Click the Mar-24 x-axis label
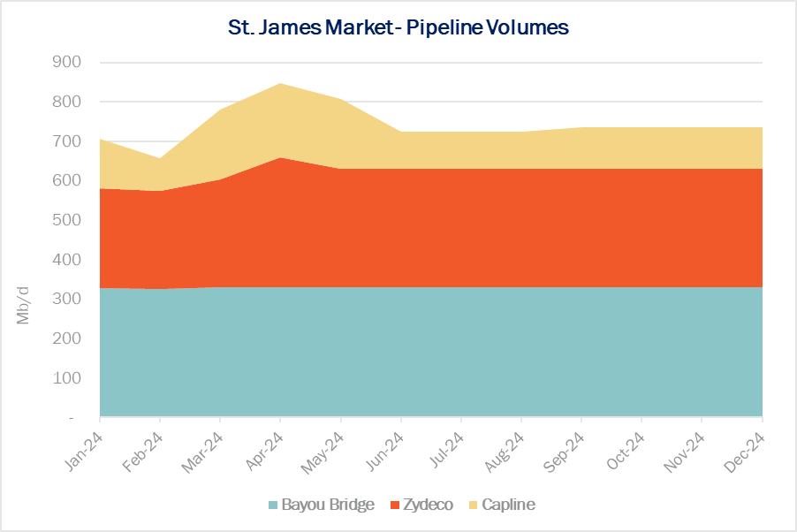This screenshot has height=532, width=797. pos(202,452)
